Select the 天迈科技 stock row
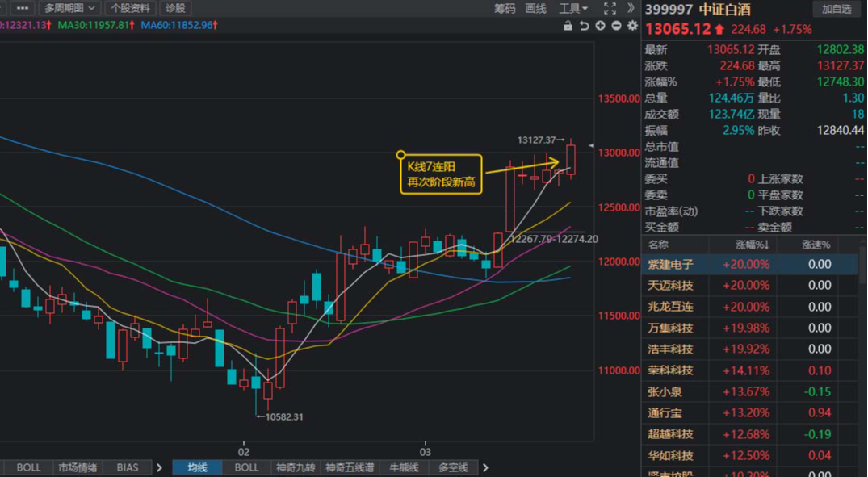 [749, 286]
